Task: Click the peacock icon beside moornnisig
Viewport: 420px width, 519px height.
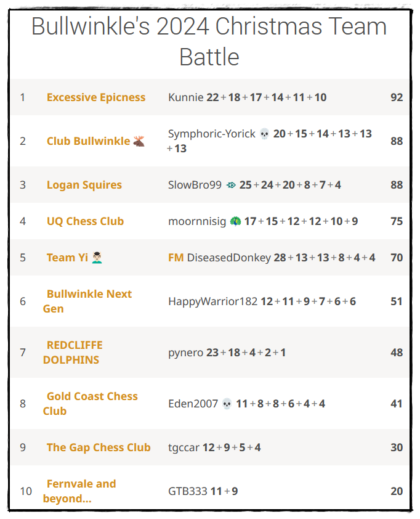Action: pyautogui.click(x=235, y=221)
